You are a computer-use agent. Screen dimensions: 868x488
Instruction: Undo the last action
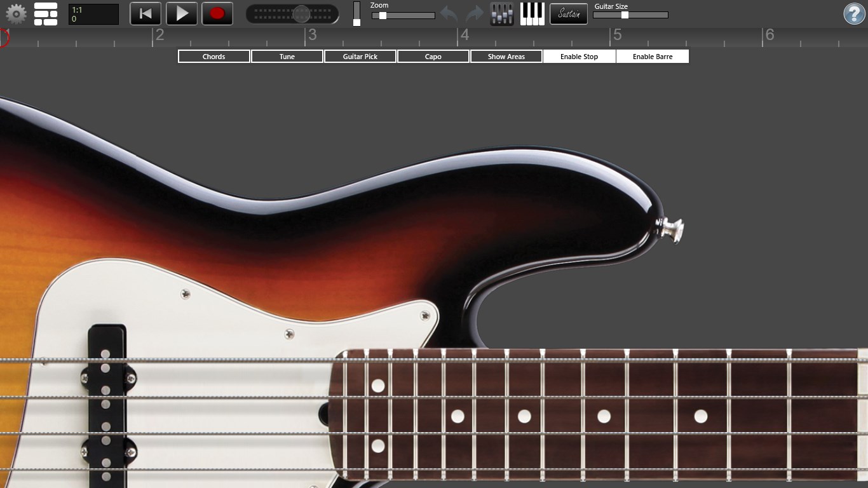449,14
